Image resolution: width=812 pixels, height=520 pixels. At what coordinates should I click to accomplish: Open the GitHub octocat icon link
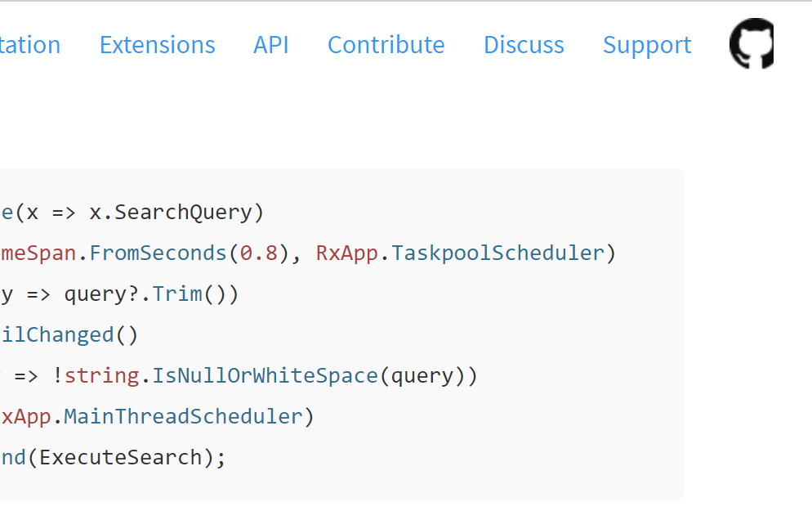pos(752,43)
